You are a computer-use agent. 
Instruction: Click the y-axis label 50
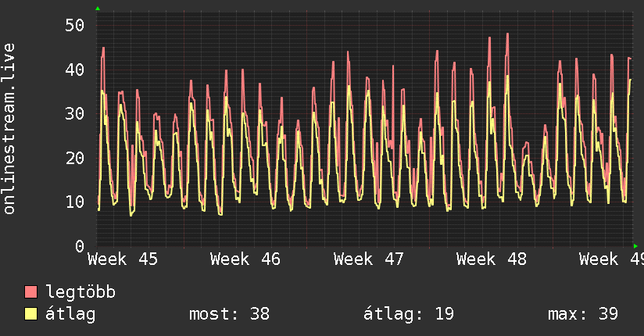[75, 26]
